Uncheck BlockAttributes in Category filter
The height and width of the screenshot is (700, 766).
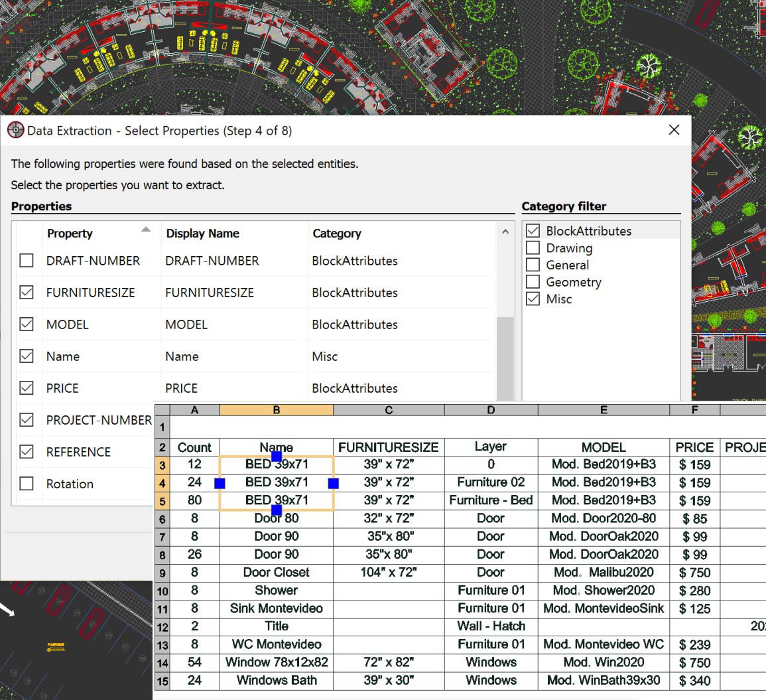[x=532, y=230]
